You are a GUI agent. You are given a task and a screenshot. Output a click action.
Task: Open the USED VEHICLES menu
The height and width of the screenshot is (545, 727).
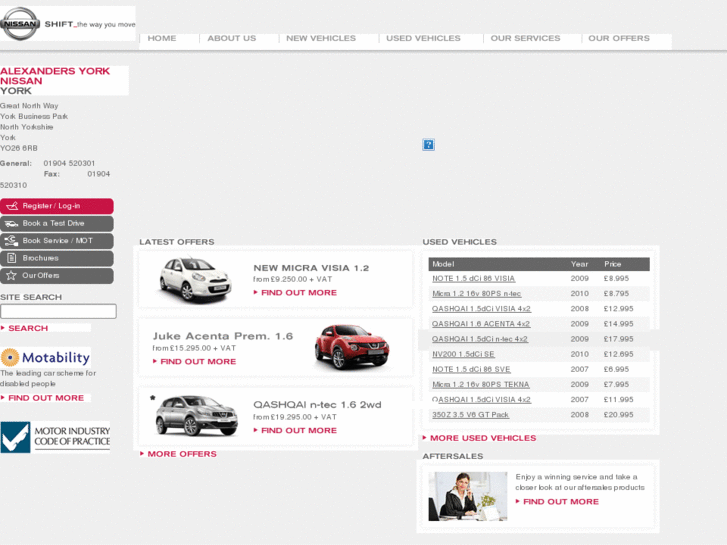point(423,38)
